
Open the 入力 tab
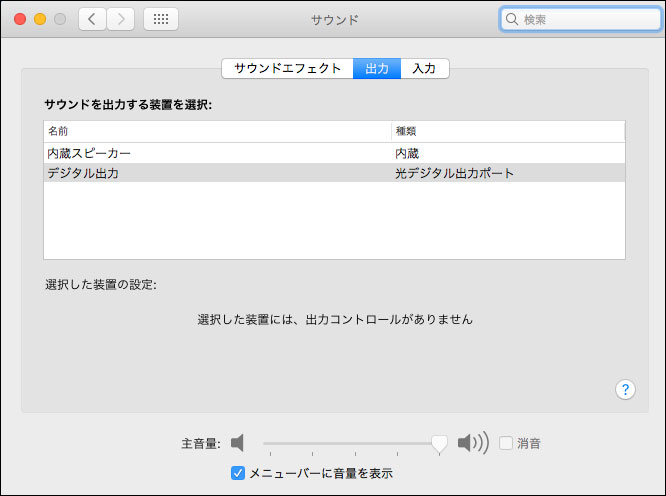coord(425,68)
